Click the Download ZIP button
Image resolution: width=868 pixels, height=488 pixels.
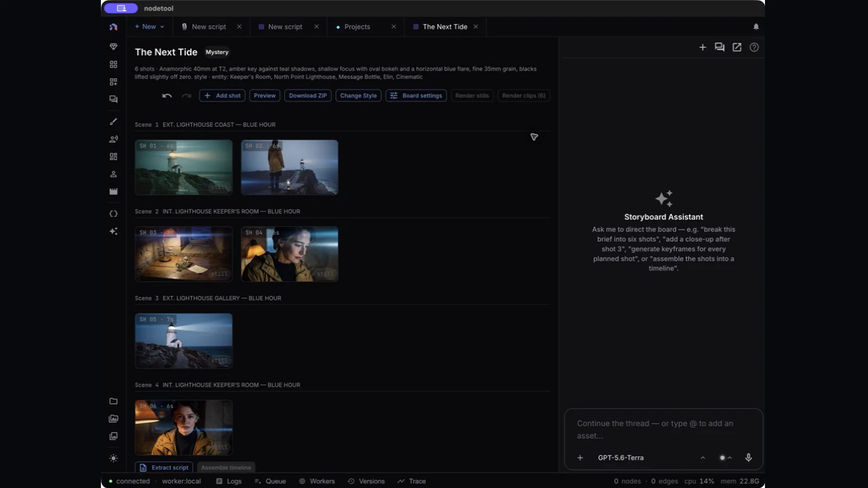click(x=308, y=95)
